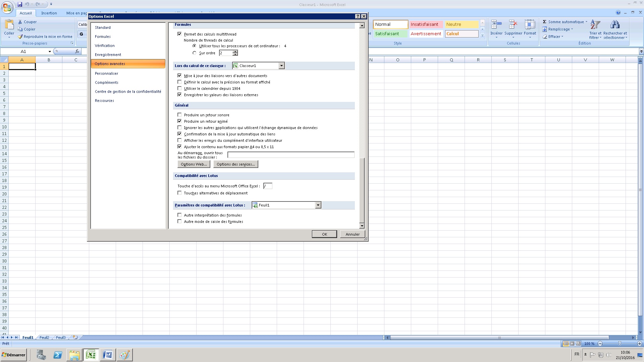Open Accueil ribbon tab
Viewport: 644px width, 362px height.
26,13
